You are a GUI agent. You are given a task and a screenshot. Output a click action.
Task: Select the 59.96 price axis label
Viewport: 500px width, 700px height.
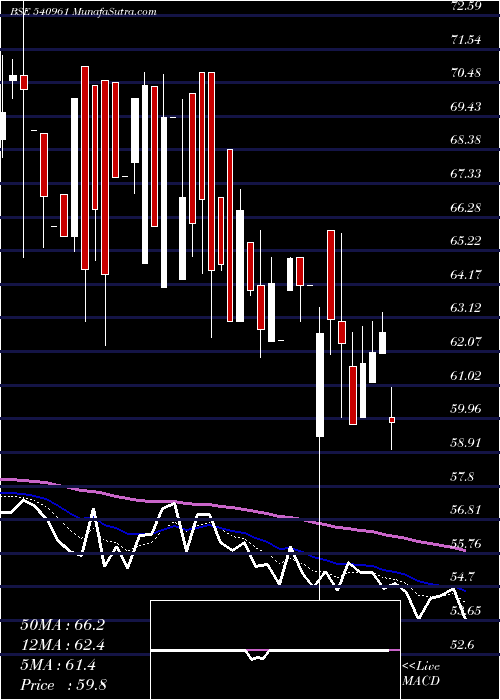pos(466,409)
